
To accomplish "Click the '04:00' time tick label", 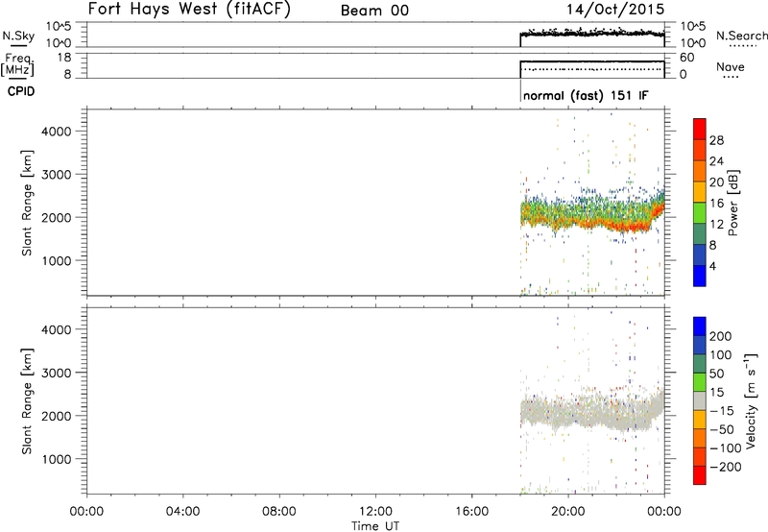I will coord(182,512).
